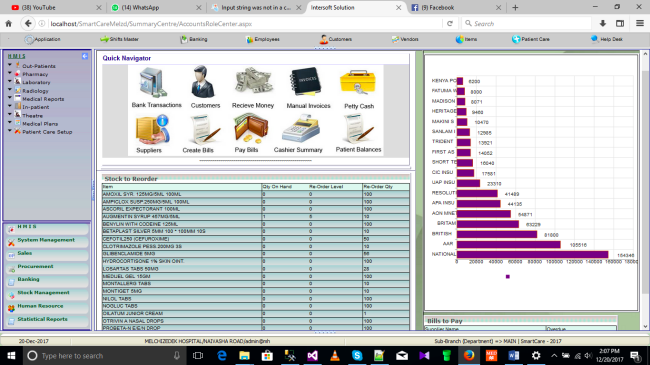650x365 pixels.
Task: Open the Employees menu
Action: pyautogui.click(x=263, y=39)
